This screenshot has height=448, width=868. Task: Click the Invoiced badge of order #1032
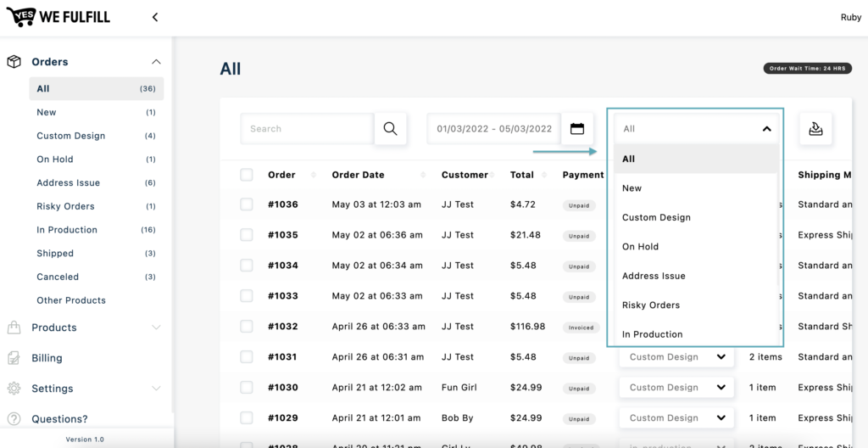pyautogui.click(x=581, y=328)
